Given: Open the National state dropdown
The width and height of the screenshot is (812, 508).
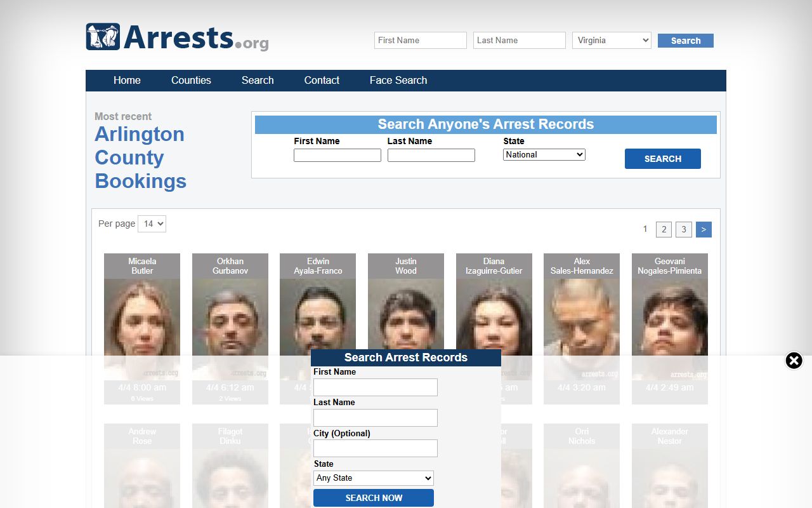Looking at the screenshot, I should click(544, 154).
